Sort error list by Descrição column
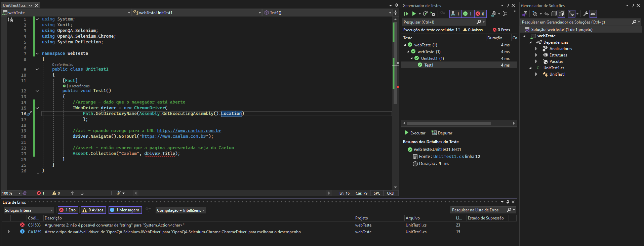This screenshot has height=246, width=644. 198,218
